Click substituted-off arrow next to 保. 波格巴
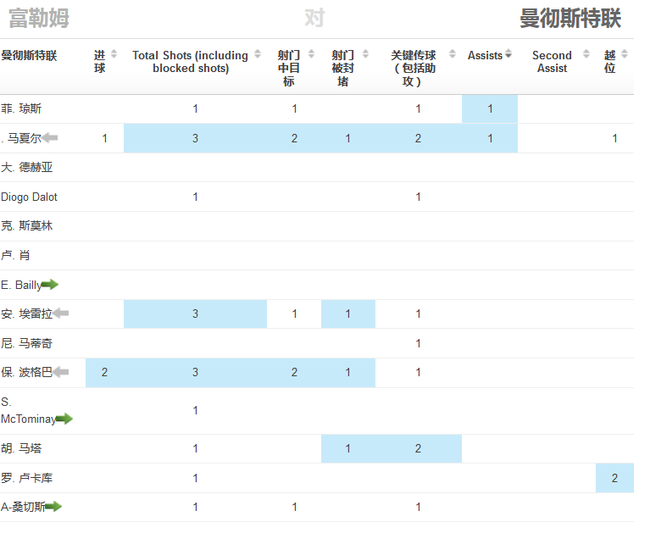The height and width of the screenshot is (533, 650). click(61, 372)
